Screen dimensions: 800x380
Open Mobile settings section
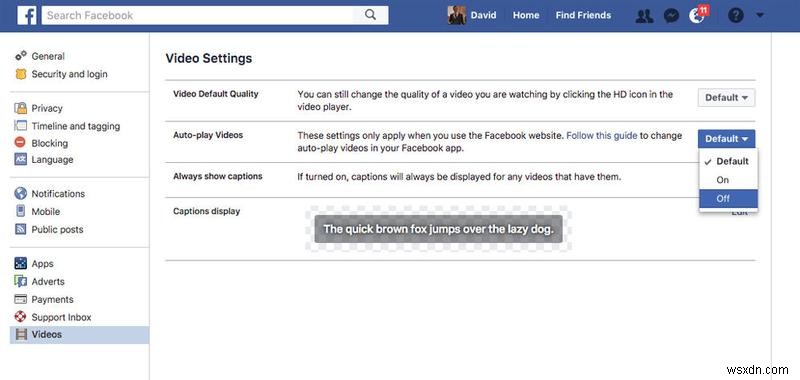pyautogui.click(x=45, y=211)
